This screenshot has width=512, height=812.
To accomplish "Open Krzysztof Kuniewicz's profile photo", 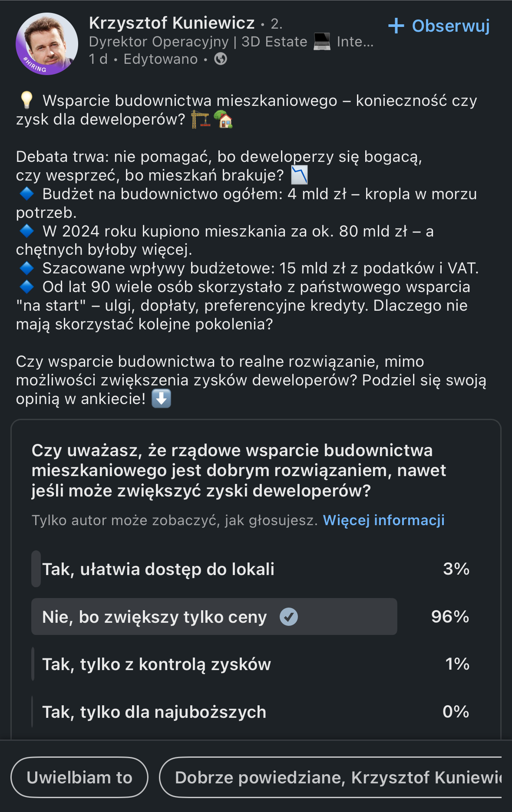I will click(47, 44).
